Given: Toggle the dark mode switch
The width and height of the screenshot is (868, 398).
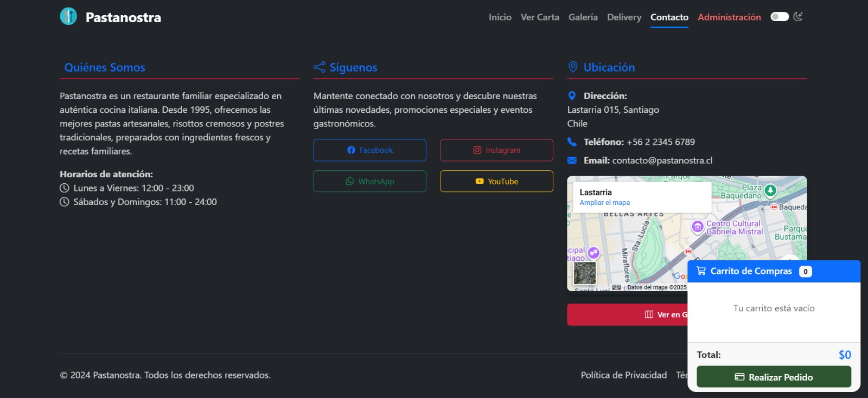Looking at the screenshot, I should point(780,17).
